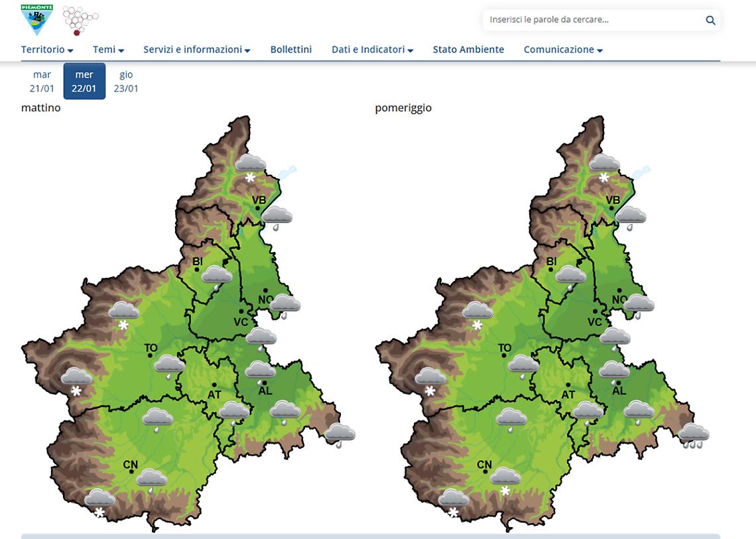Click the hexagon cluster logo
756x539 pixels.
tap(80, 21)
